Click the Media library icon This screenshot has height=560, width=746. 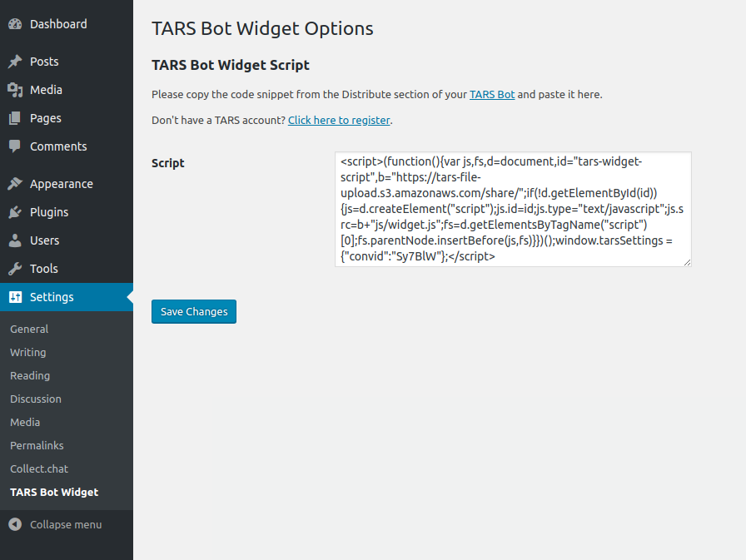pos(15,90)
